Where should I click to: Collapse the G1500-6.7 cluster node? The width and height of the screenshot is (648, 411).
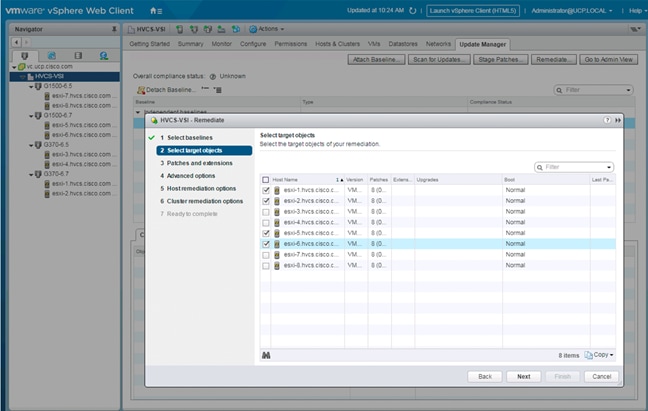pyautogui.click(x=31, y=116)
